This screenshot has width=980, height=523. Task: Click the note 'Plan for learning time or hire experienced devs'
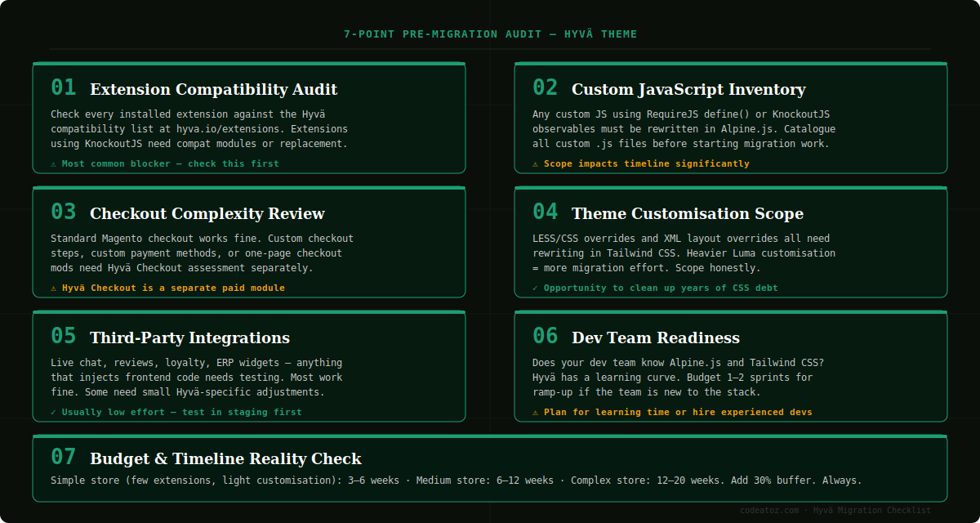point(678,412)
